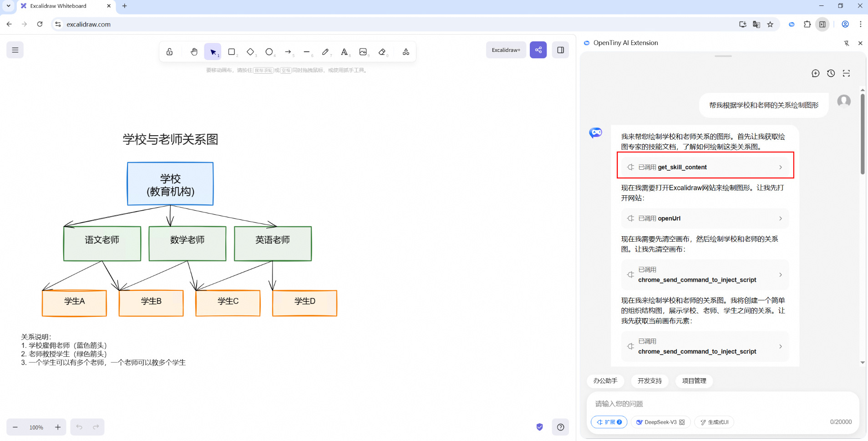
Task: Toggle the keep-tool-active lock
Action: [x=169, y=52]
